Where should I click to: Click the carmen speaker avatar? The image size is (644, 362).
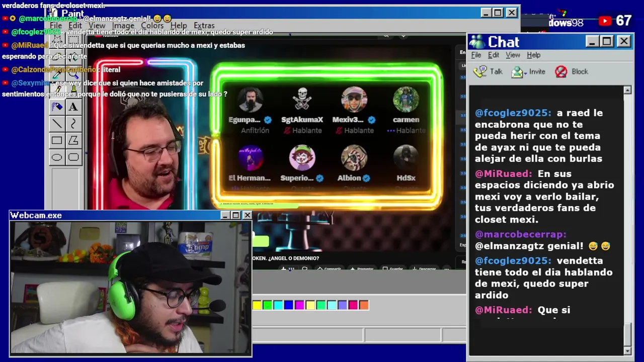406,100
